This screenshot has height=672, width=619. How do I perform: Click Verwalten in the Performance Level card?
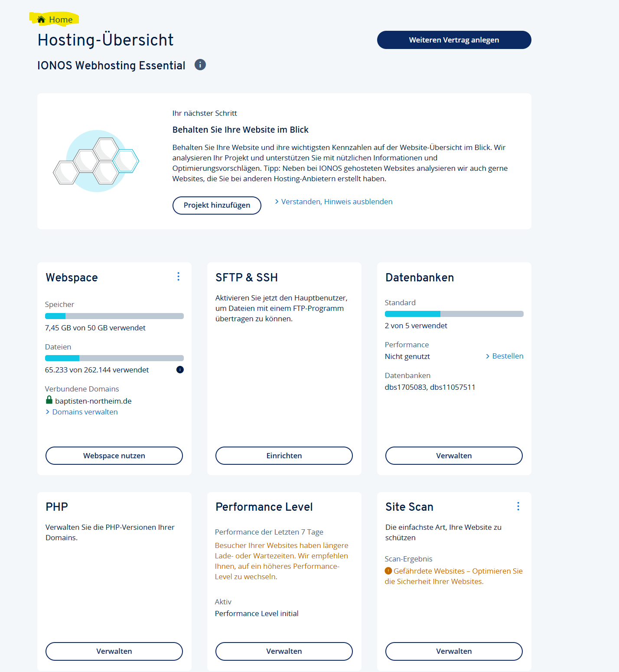pos(284,651)
